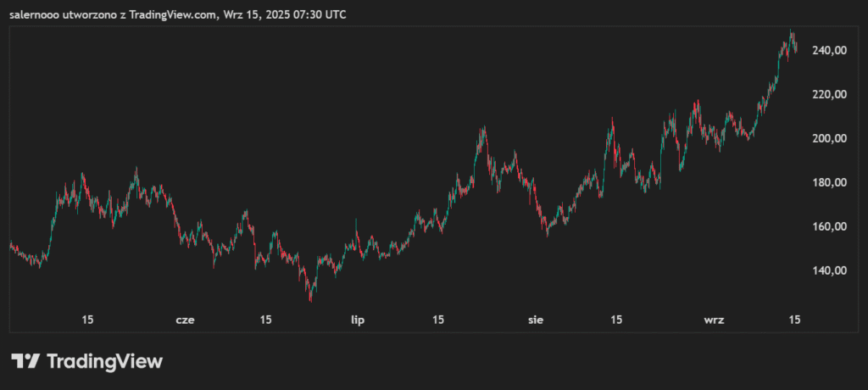The height and width of the screenshot is (390, 868).
Task: Click the 160,00 price axis label
Action: click(828, 227)
